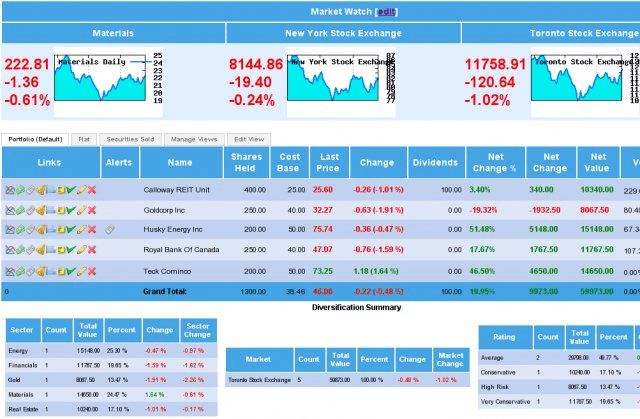Click the green money icon for Husky Energy Inc
The width and height of the screenshot is (640, 419).
(x=20, y=229)
